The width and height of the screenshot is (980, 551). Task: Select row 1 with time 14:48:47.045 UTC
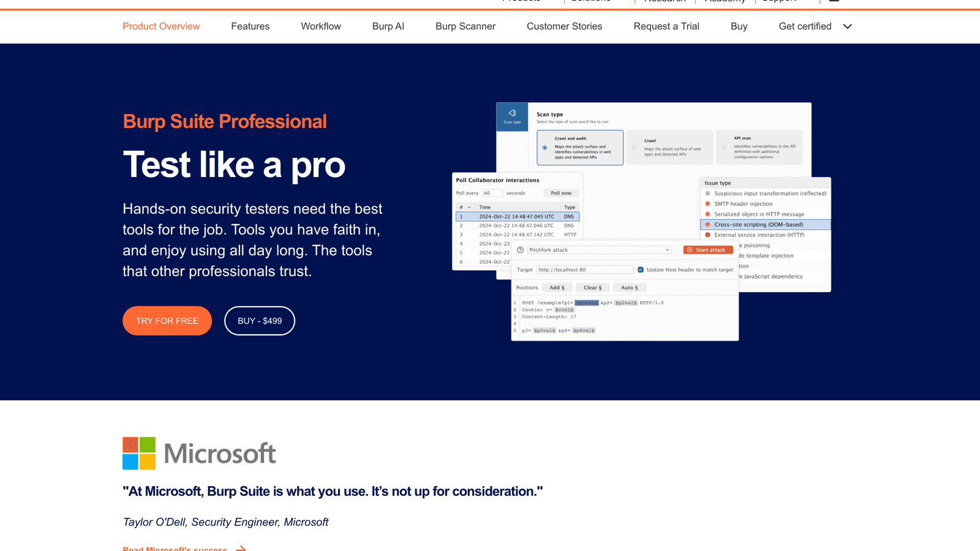(518, 217)
